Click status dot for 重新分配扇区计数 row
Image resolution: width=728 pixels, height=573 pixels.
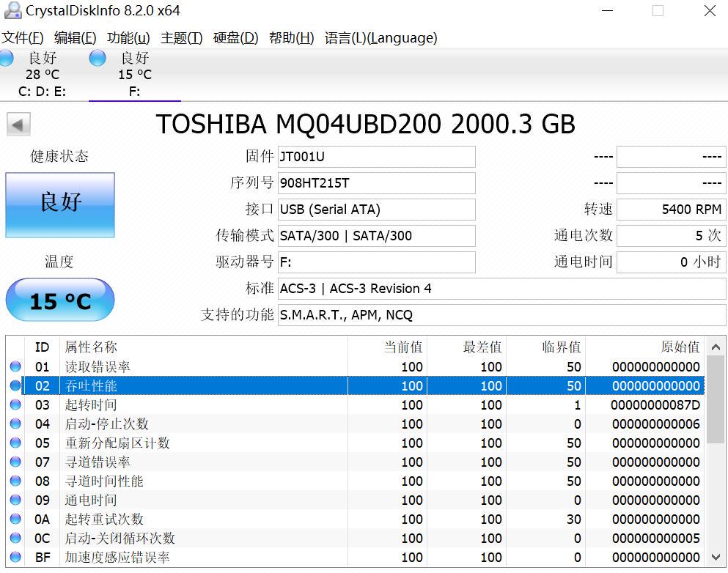point(15,443)
